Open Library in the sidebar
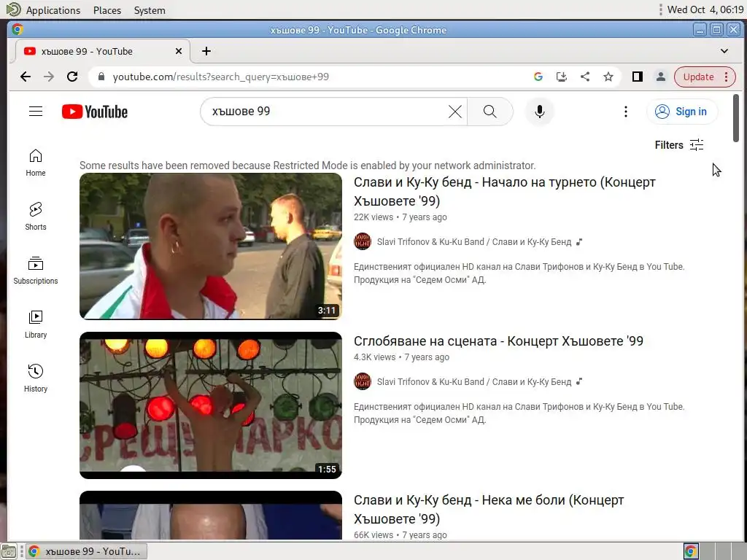 (36, 324)
